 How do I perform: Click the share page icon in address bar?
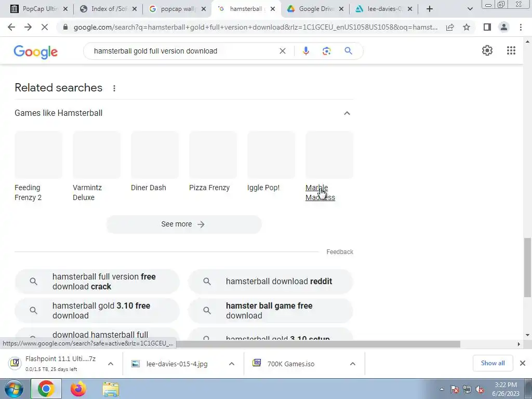click(x=450, y=27)
